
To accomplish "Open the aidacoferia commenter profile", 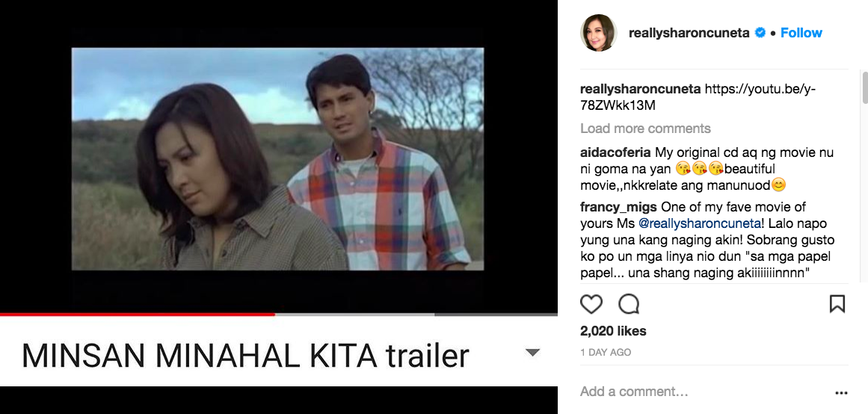I will click(x=615, y=152).
